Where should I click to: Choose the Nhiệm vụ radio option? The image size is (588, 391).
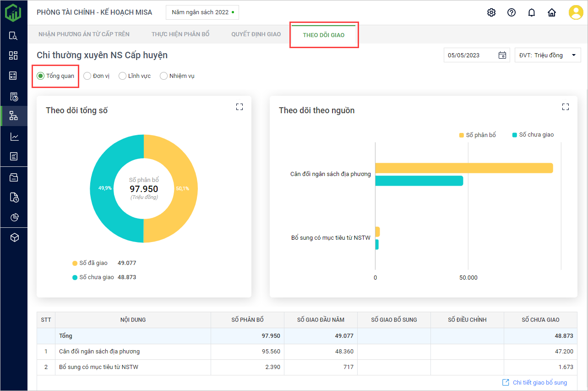point(163,76)
